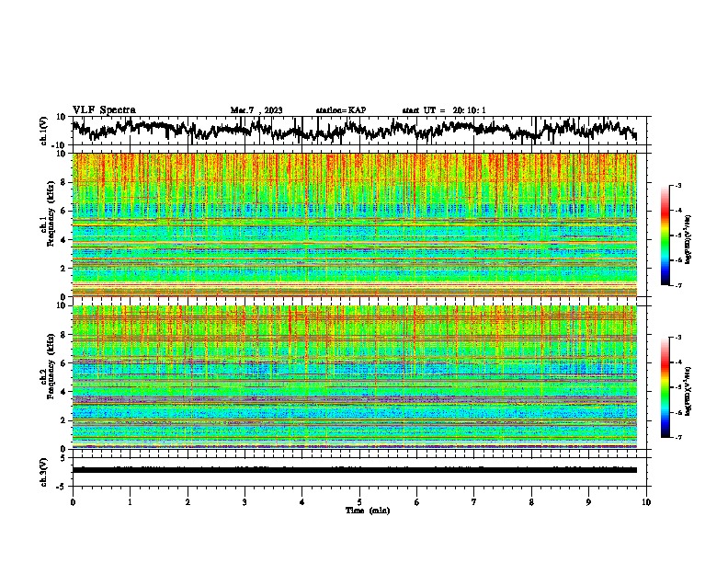Click the ch.3(V) black signal strip
This screenshot has width=728, height=563.
point(355,470)
